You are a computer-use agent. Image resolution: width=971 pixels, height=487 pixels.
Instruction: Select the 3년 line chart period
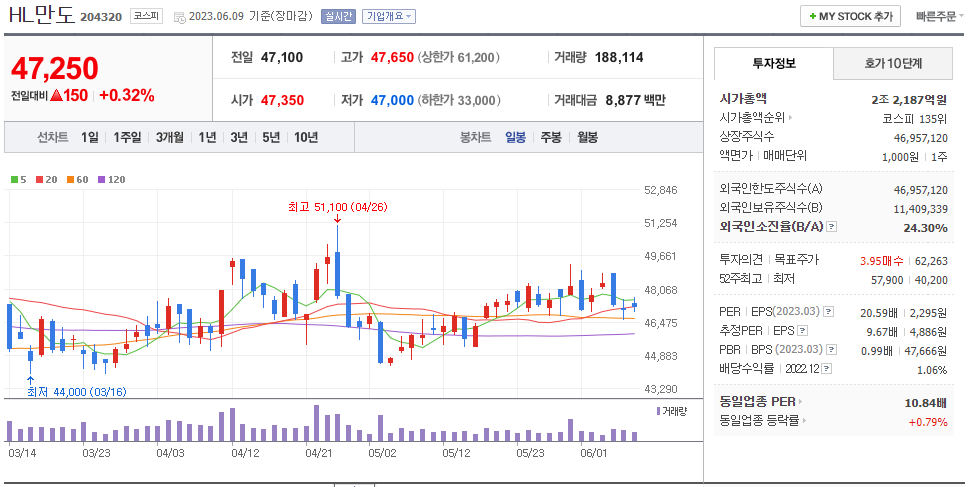[x=239, y=138]
